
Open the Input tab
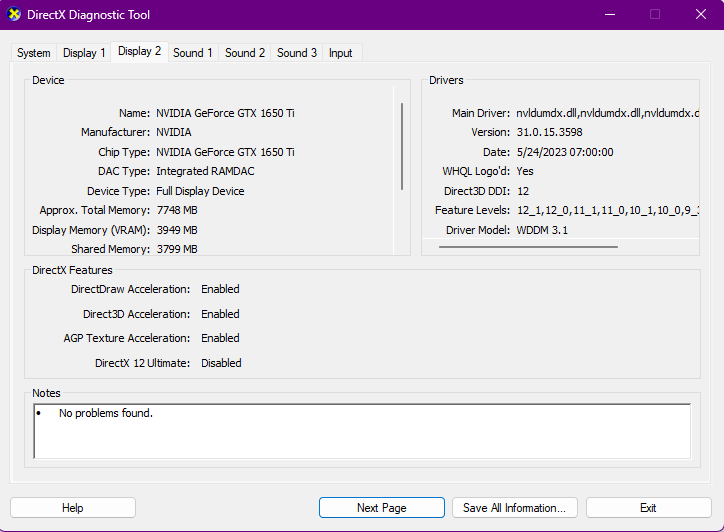[x=340, y=53]
